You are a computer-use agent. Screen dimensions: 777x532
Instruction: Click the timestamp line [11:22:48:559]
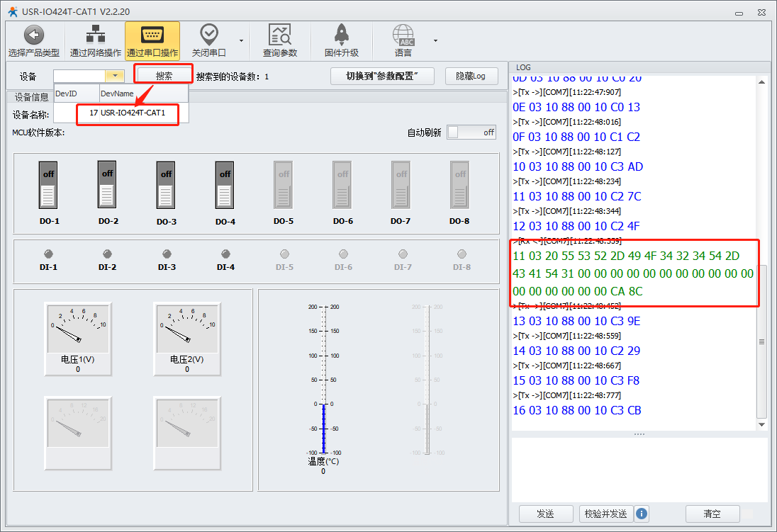pyautogui.click(x=567, y=336)
